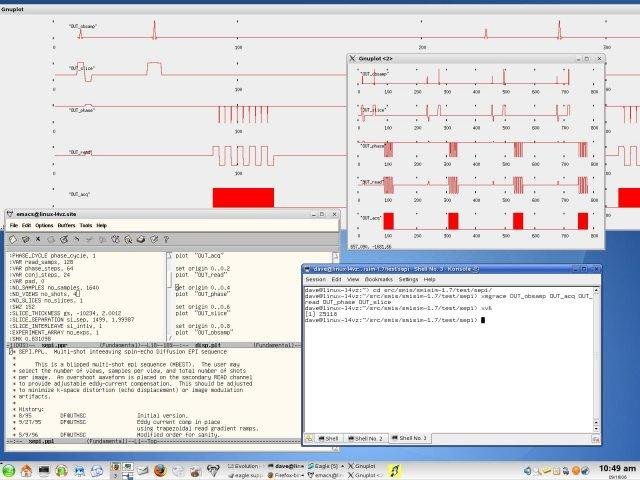This screenshot has height=480, width=640.
Task: Open the Tools menu in Emacs
Action: coord(86,225)
